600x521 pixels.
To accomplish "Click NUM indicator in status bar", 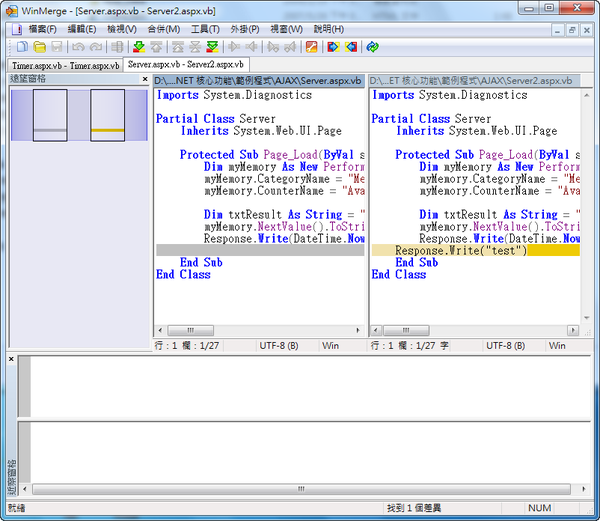I will coord(540,508).
